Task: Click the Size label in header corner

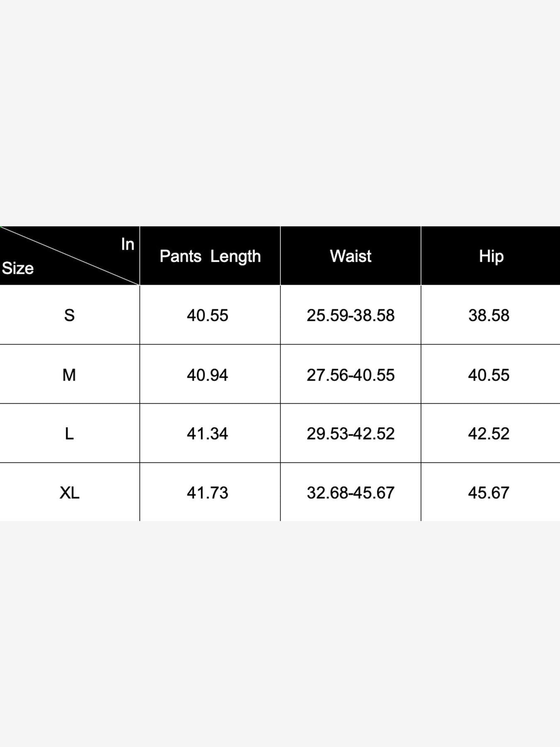Action: coord(17,269)
